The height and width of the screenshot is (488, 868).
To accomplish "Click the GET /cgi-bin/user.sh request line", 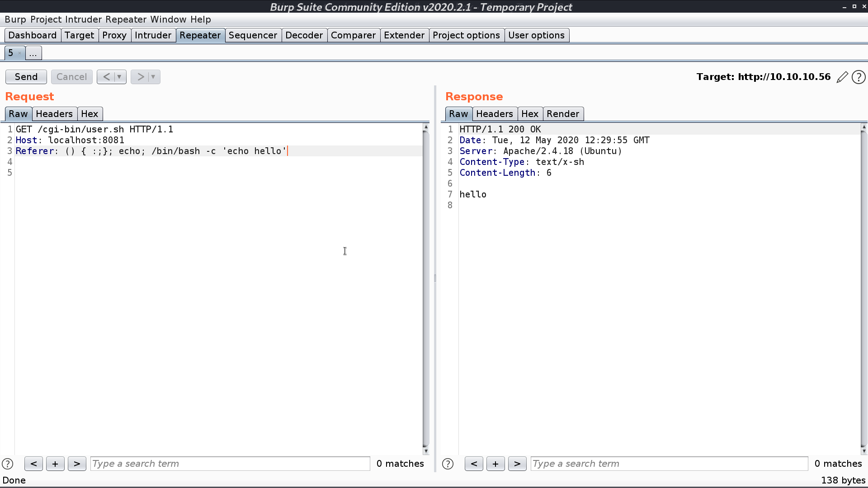I will [x=94, y=129].
